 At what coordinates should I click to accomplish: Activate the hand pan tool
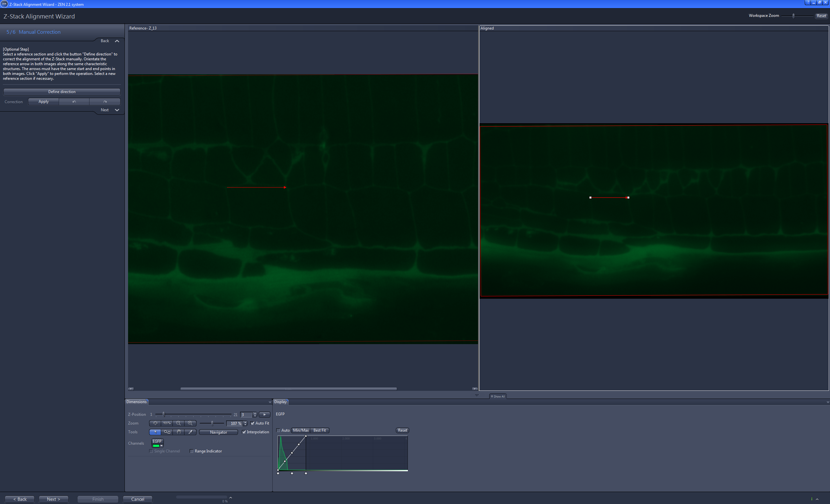pos(179,432)
